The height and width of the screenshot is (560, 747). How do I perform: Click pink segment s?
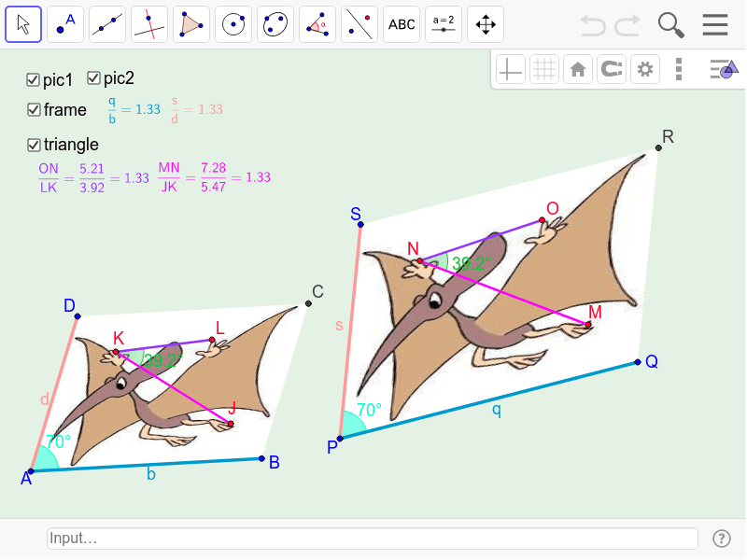click(350, 331)
